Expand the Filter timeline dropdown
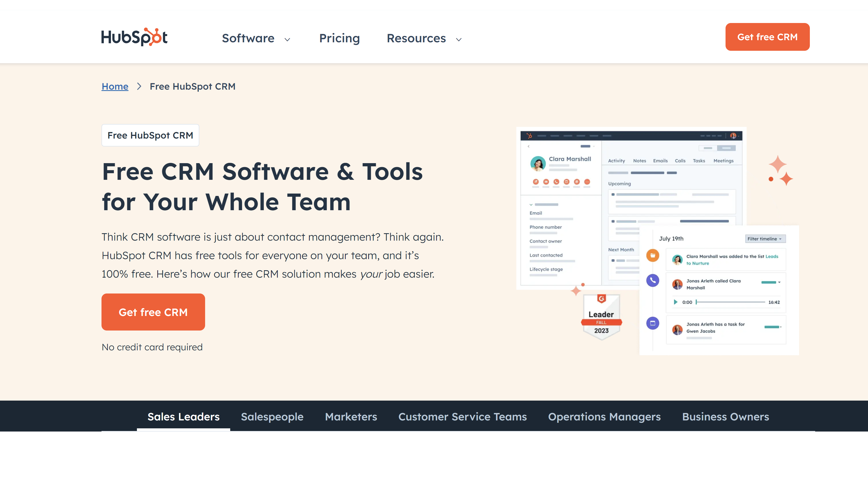The height and width of the screenshot is (477, 868). point(765,239)
